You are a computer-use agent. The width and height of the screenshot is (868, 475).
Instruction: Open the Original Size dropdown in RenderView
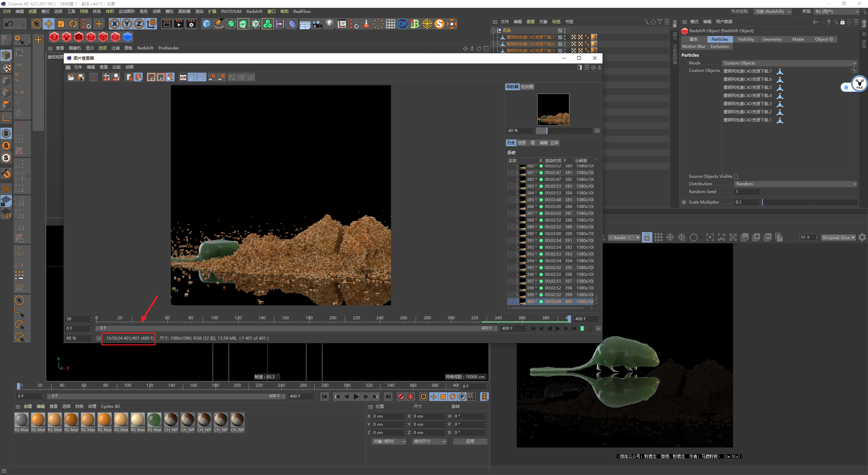838,237
